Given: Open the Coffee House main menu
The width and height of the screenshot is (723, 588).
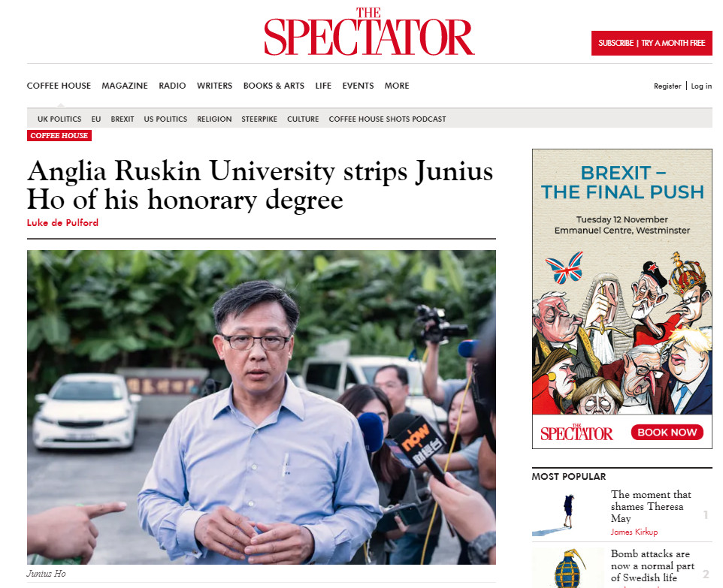Looking at the screenshot, I should [59, 86].
